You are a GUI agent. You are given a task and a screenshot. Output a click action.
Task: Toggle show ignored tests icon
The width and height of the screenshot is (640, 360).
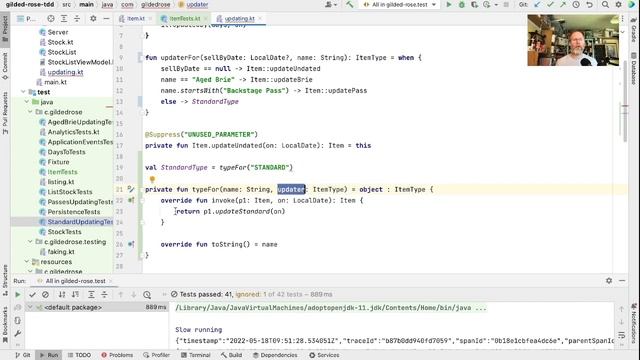pos(45,294)
